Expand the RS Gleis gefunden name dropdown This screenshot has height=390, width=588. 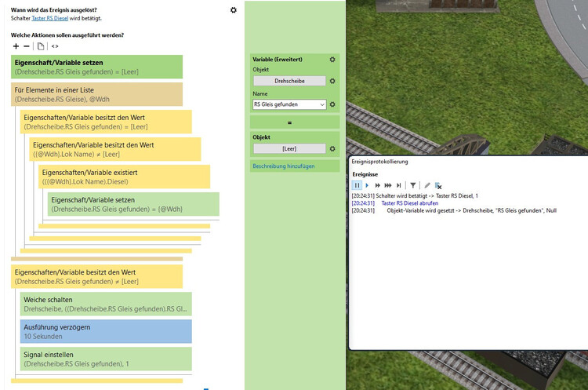322,104
